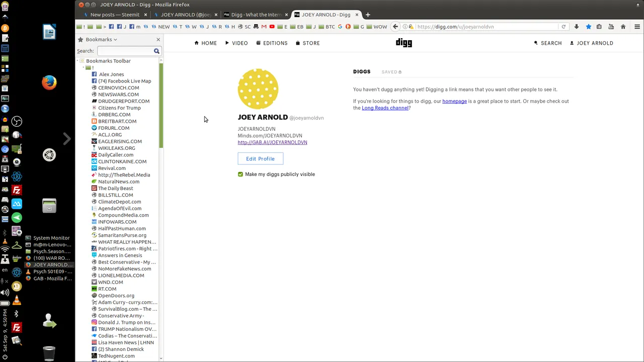The height and width of the screenshot is (362, 644).
Task: Switch to Digg - What the Internet tab
Action: coord(256,15)
